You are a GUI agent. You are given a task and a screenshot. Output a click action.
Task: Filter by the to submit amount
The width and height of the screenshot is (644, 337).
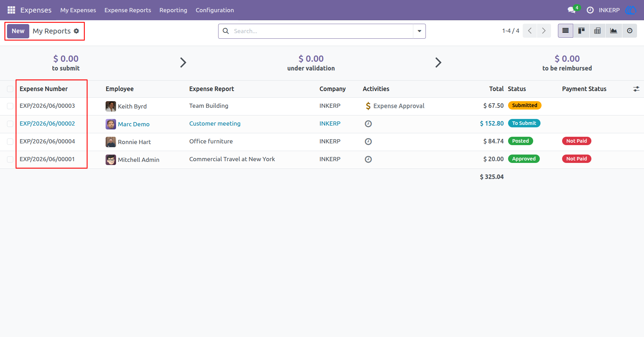click(66, 59)
